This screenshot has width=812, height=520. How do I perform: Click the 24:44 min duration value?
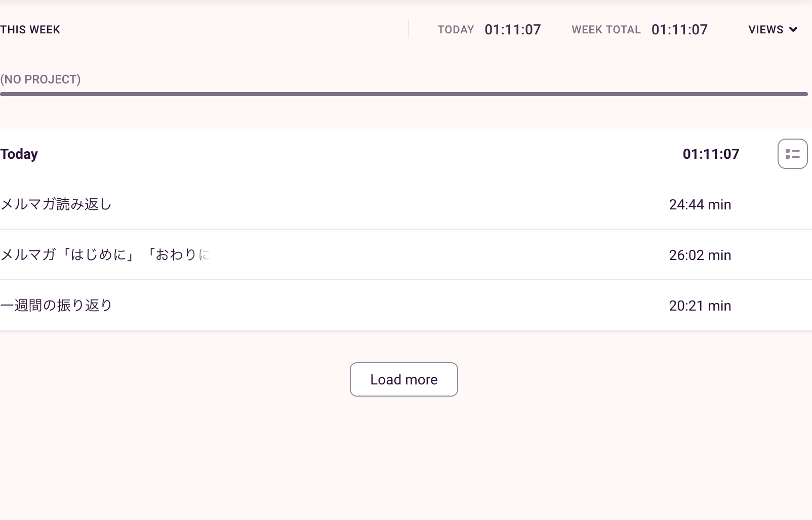click(700, 204)
